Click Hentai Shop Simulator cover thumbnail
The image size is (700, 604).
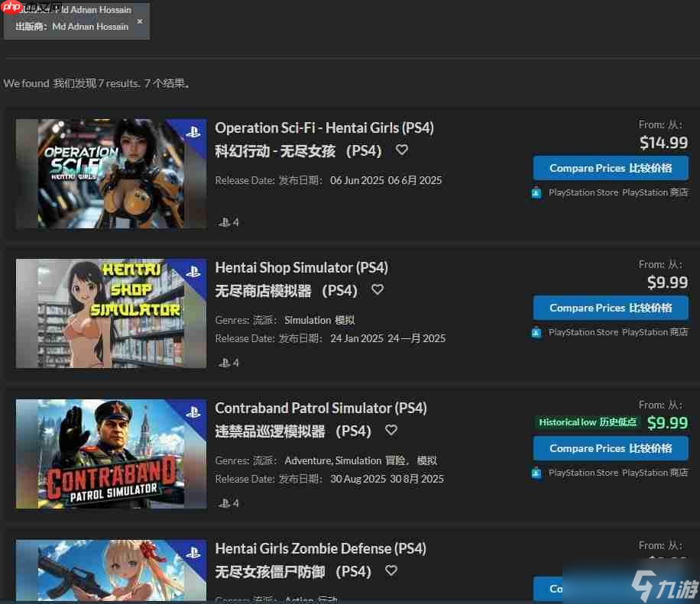pyautogui.click(x=111, y=313)
